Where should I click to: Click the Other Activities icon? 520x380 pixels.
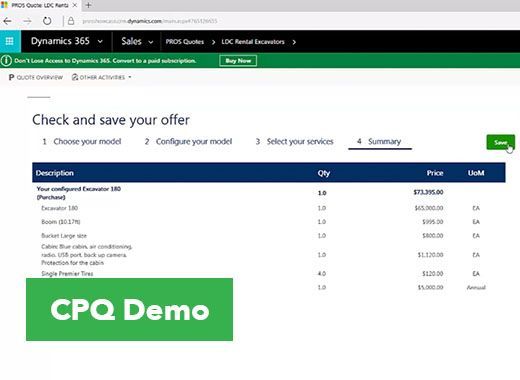(75, 77)
